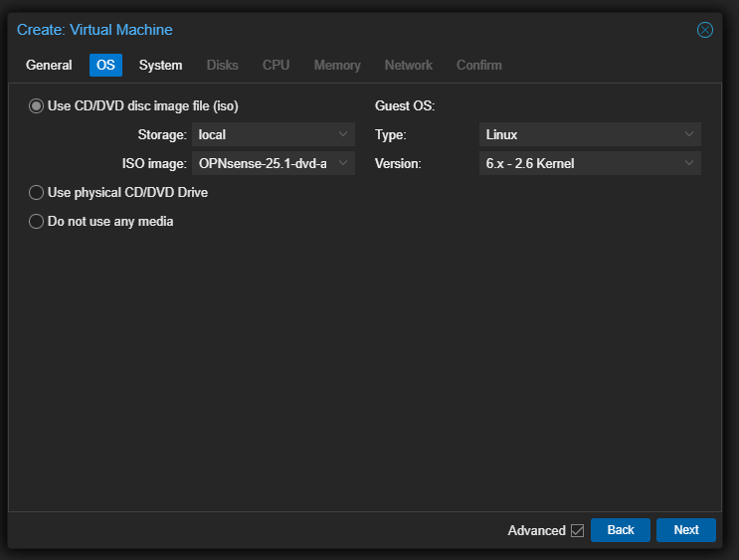Expand the ISO image dropdown arrow
The height and width of the screenshot is (560, 739).
pyautogui.click(x=343, y=163)
